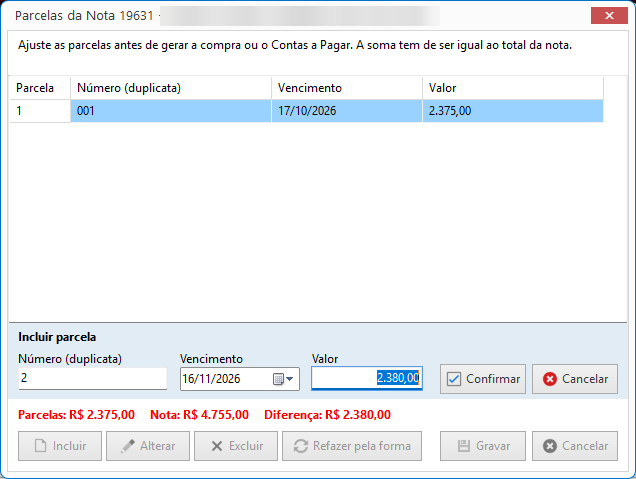The width and height of the screenshot is (636, 479).
Task: Click the Diferença: R$ 2.380,00 label
Action: pos(327,415)
